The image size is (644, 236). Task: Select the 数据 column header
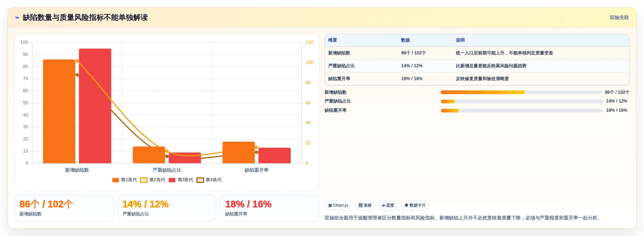406,40
